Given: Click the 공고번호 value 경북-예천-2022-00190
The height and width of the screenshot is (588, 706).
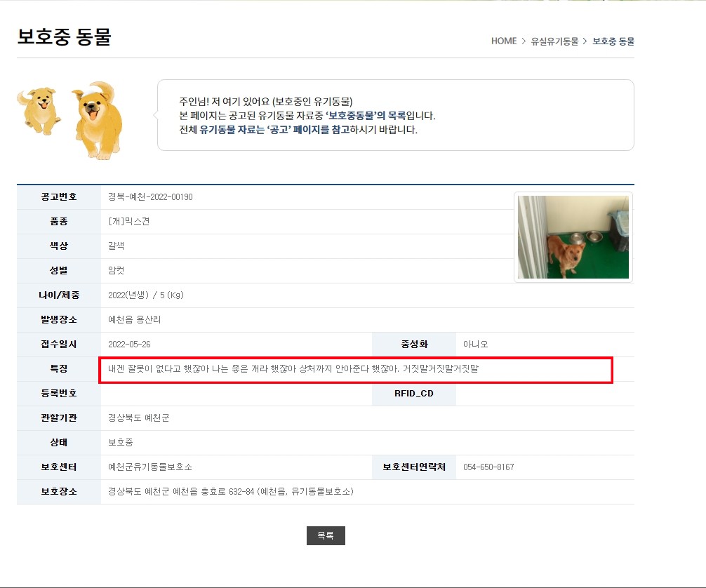Looking at the screenshot, I should tap(150, 196).
